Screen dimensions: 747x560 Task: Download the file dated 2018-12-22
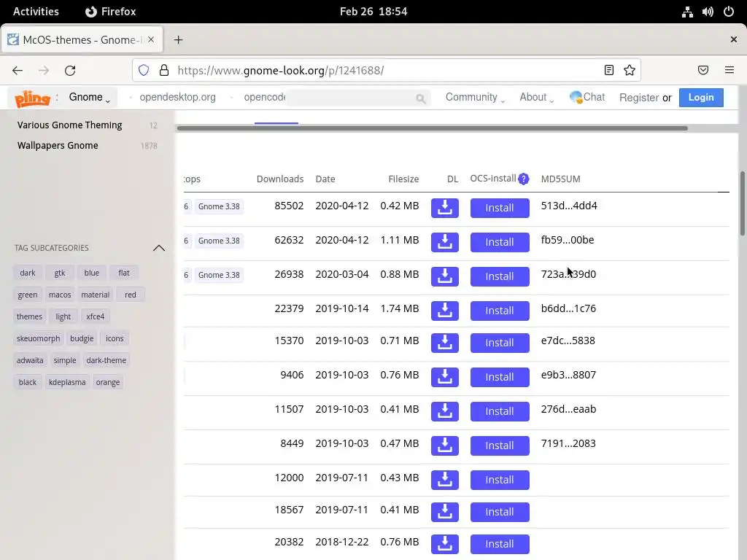(x=444, y=544)
